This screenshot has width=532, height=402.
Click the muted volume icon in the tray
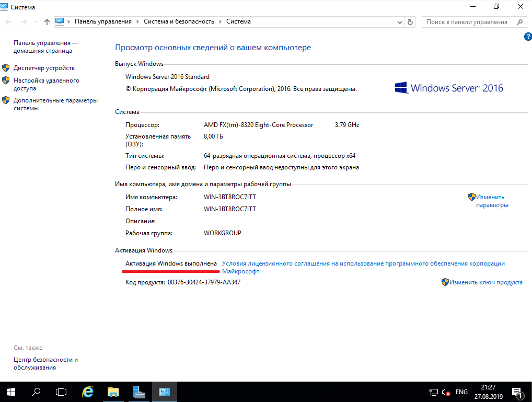tap(446, 392)
